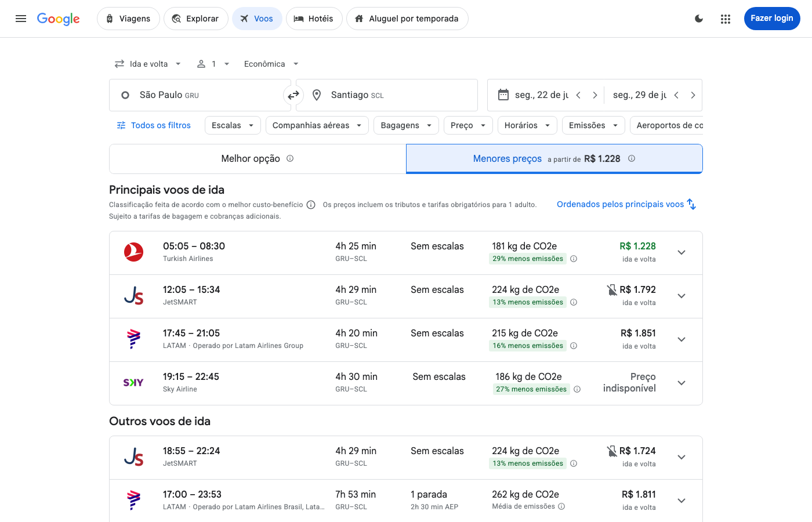Expand the LATAM 17:45 flight details
The width and height of the screenshot is (812, 522).
[681, 339]
